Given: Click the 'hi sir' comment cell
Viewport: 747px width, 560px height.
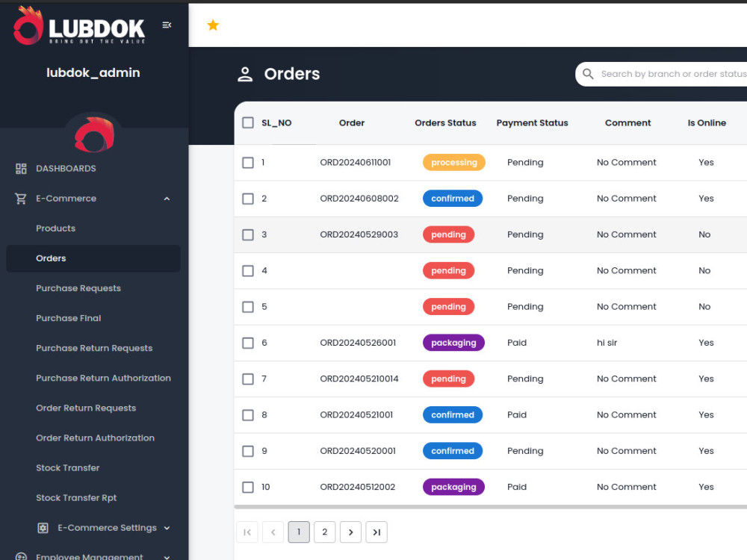Looking at the screenshot, I should (x=607, y=343).
